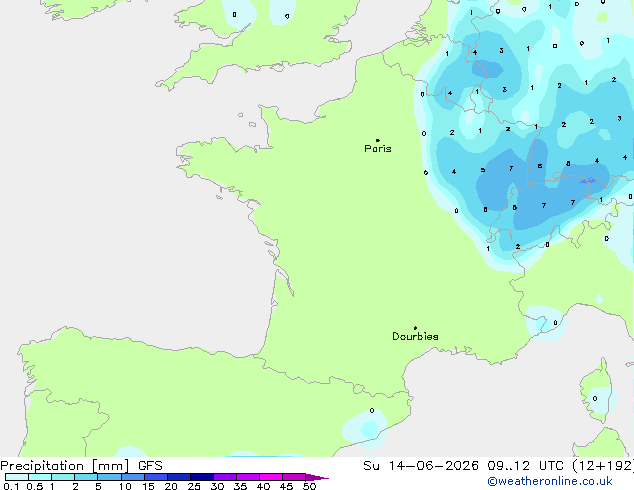Click the 25–30 mm dark blue swatch

[x=202, y=477]
